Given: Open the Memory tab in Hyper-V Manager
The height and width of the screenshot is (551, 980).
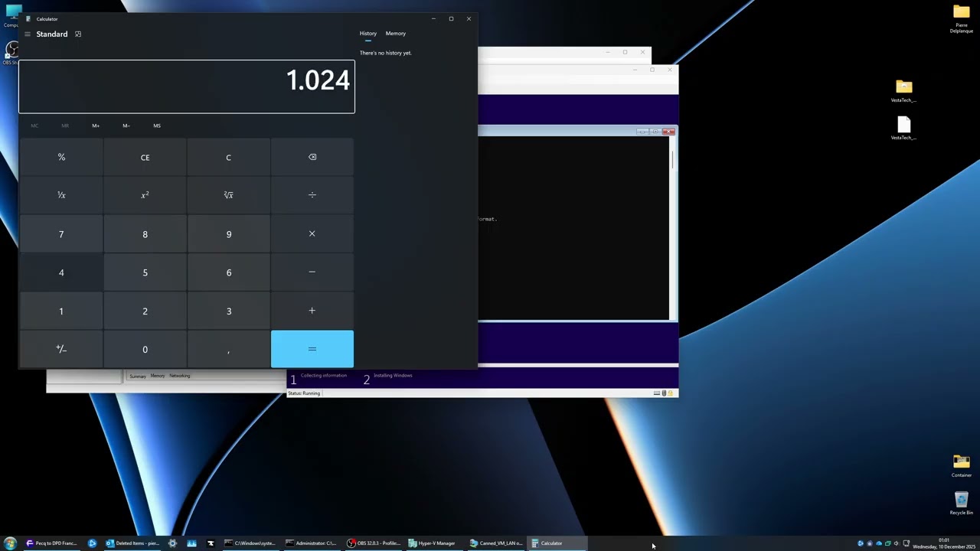Looking at the screenshot, I should coord(158,376).
